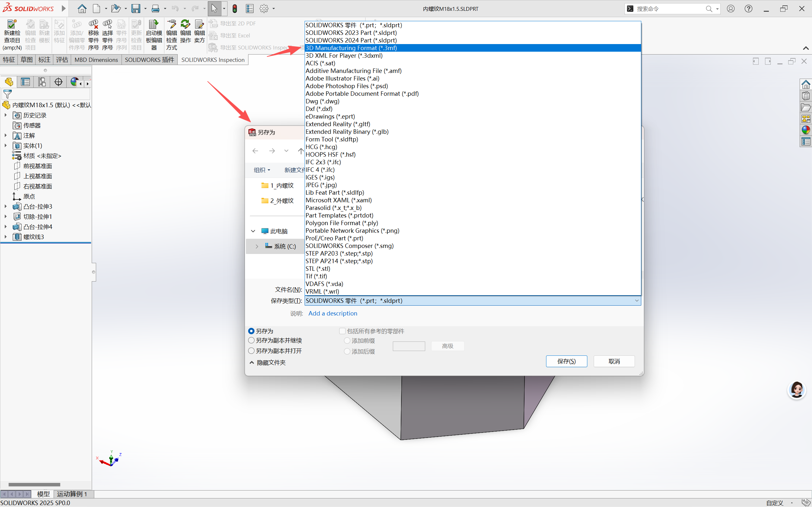Open the 1_内螺纹 folder in the dialog
The width and height of the screenshot is (812, 507).
pos(278,185)
